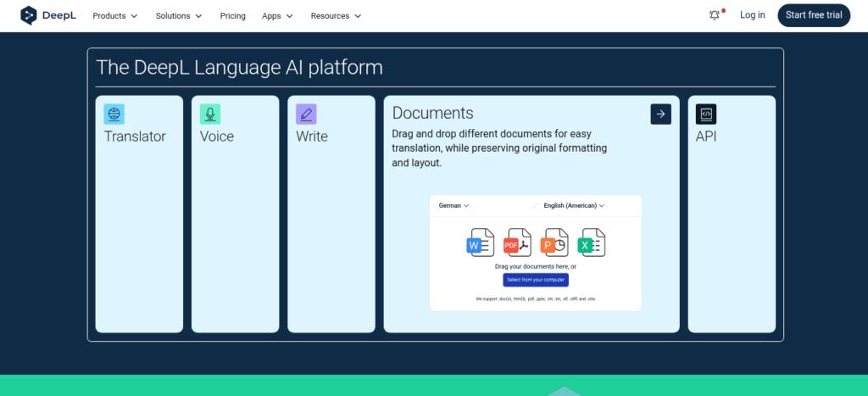This screenshot has height=396, width=868.
Task: Click the 'Drag your documents here, or' text
Action: [536, 266]
